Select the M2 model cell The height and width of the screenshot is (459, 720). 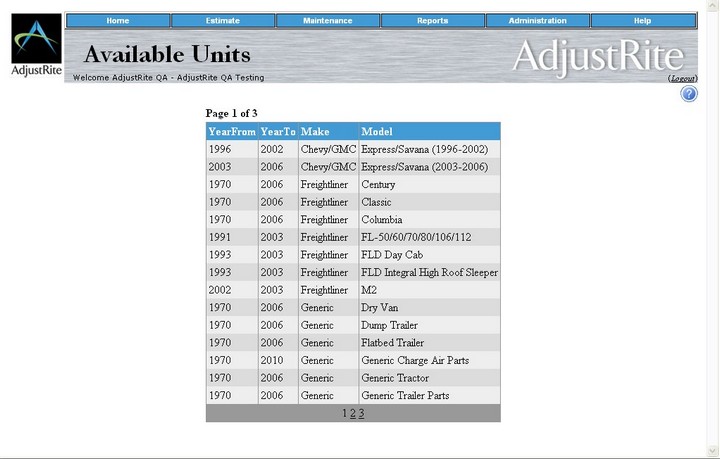pos(429,290)
